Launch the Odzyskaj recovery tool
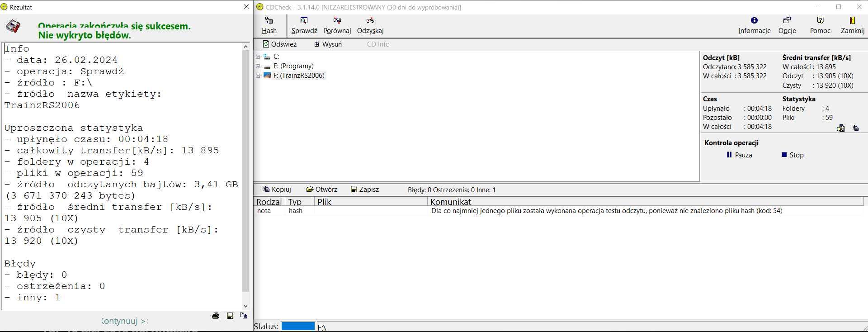The width and height of the screenshot is (868, 332). point(370,25)
